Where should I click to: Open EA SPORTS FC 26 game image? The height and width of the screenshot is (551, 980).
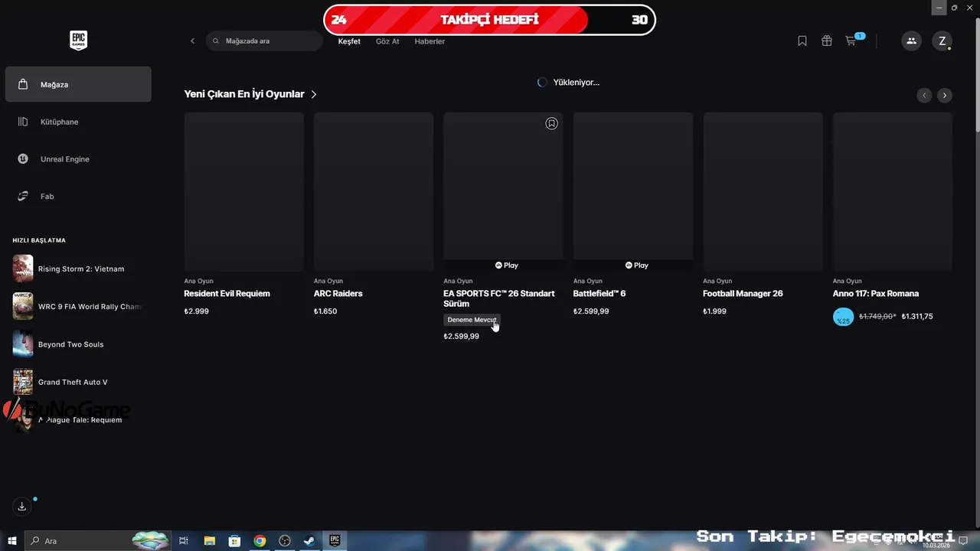point(503,191)
